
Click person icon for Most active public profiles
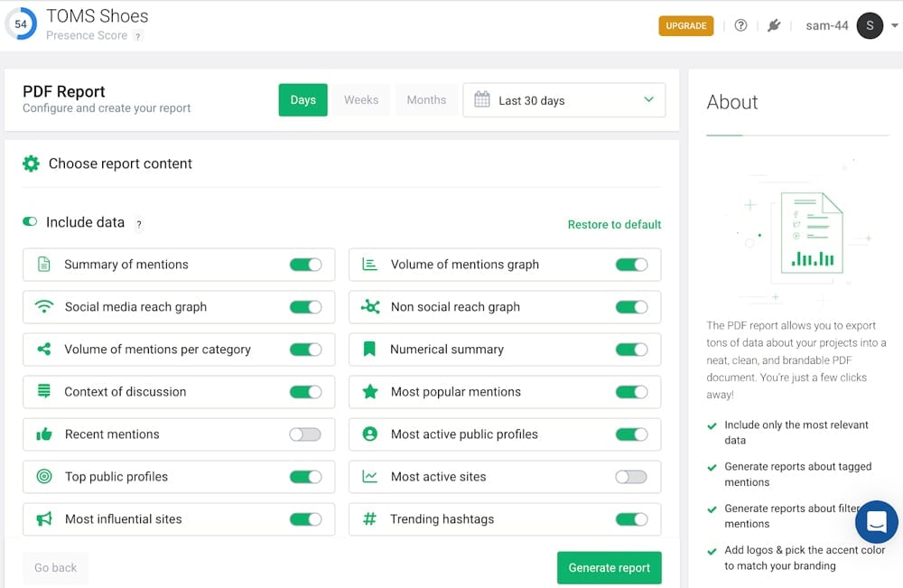click(x=369, y=434)
